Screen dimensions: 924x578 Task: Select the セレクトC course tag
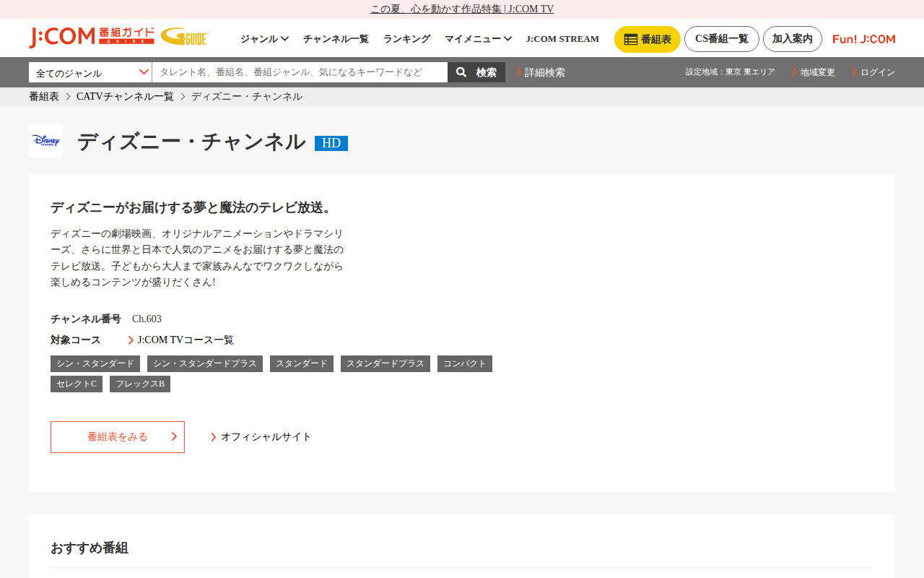coord(77,384)
